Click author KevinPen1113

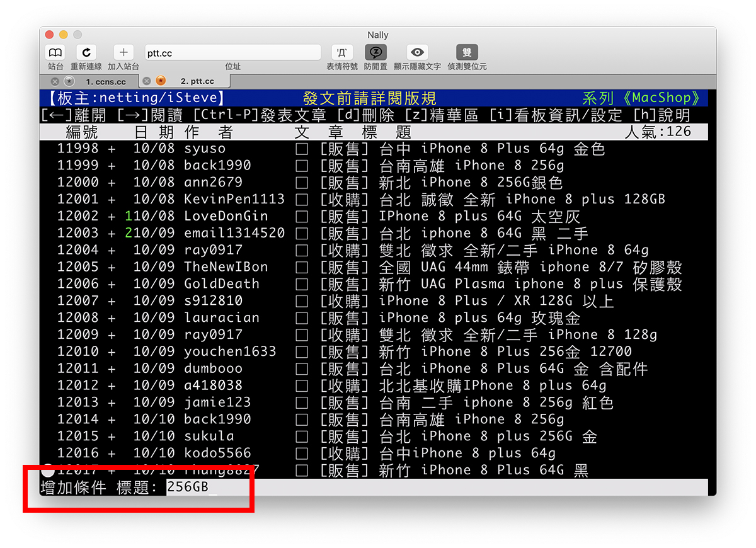[x=234, y=200]
